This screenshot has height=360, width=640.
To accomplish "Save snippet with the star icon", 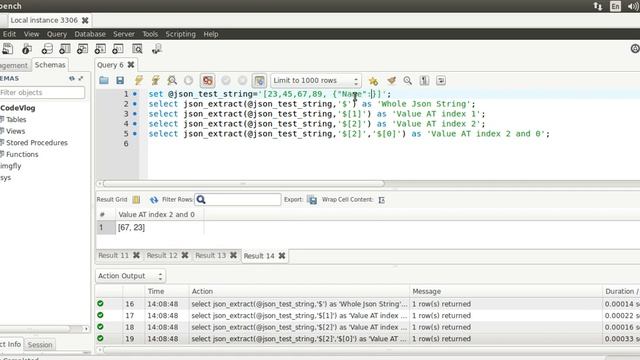I will (x=373, y=80).
